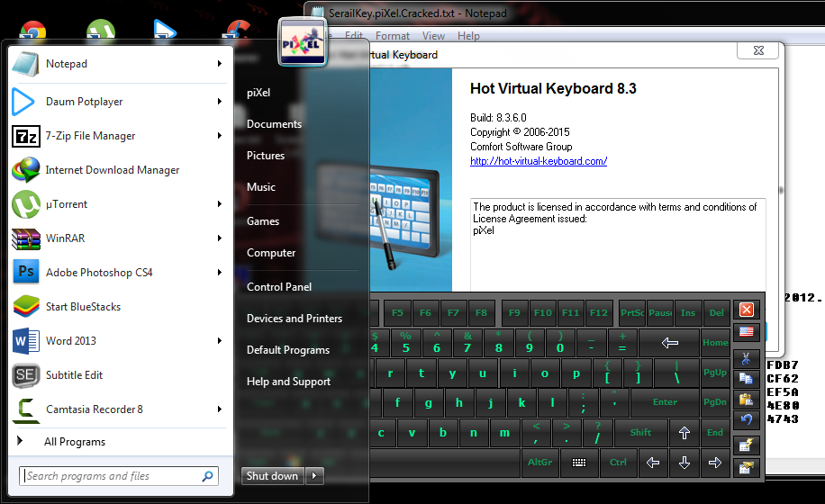Click the Shut down button
825x504 pixels.
273,476
